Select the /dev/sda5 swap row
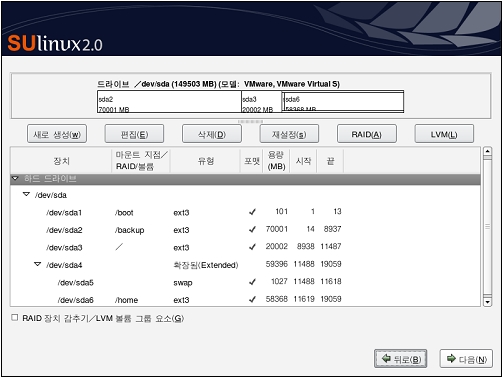 coord(245,282)
